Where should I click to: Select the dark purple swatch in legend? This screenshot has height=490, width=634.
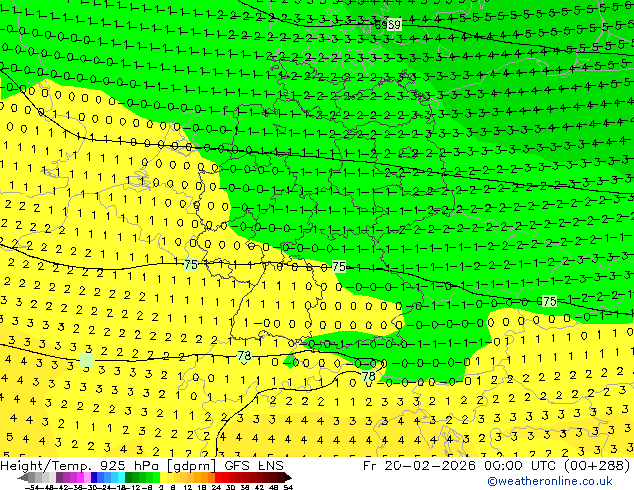pyautogui.click(x=59, y=478)
